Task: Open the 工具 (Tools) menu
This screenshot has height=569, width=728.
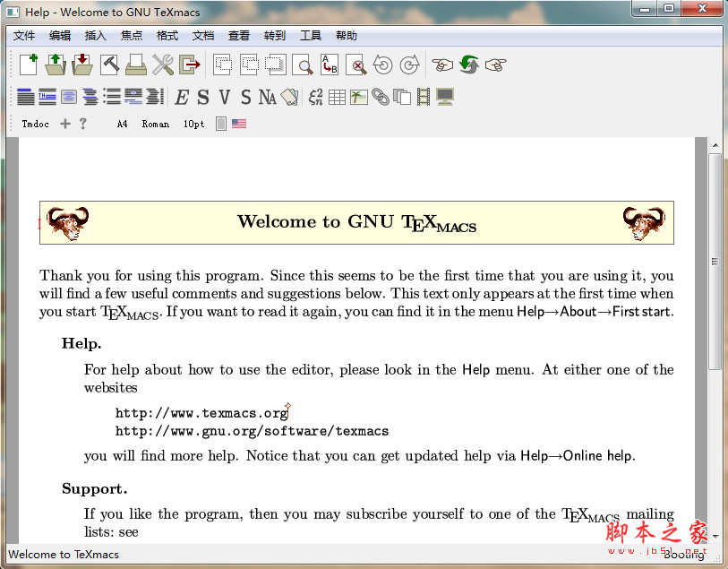Action: pyautogui.click(x=311, y=36)
